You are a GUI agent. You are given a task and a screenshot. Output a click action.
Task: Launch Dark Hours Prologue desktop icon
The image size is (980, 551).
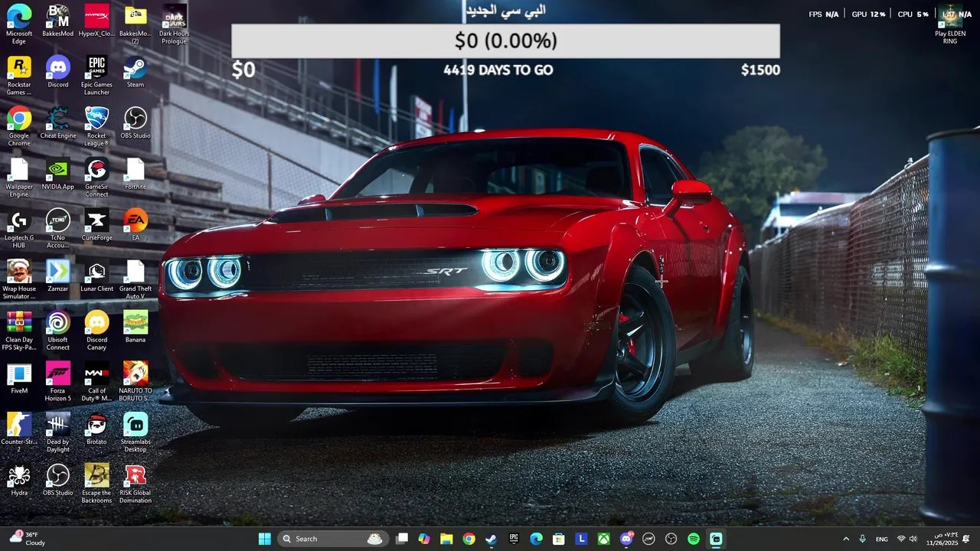tap(174, 24)
